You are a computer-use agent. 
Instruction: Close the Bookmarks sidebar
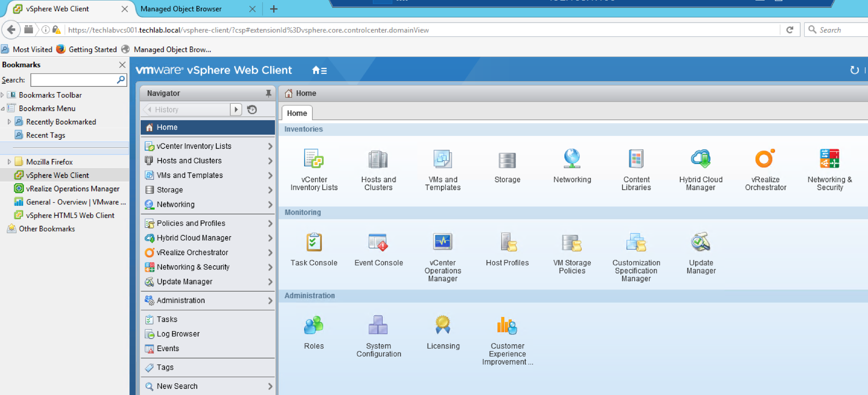click(x=122, y=65)
